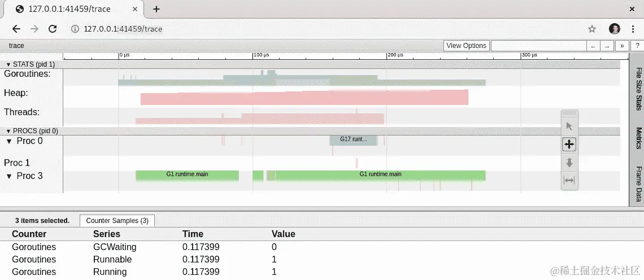644x280 pixels.
Task: Activate the pan tool with four arrows
Action: (x=569, y=145)
